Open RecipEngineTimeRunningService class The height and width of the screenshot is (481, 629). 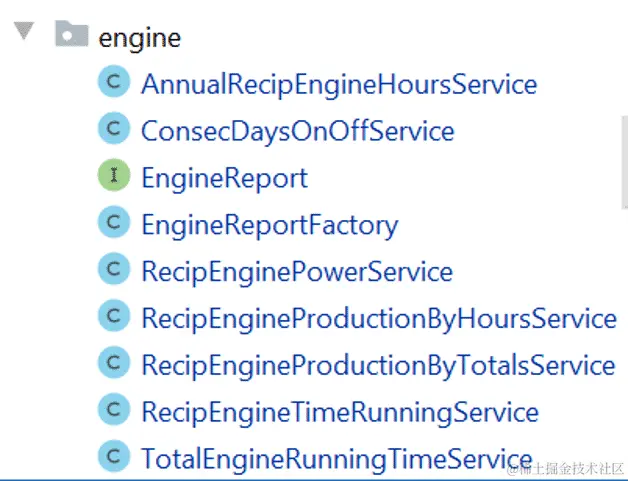click(340, 413)
